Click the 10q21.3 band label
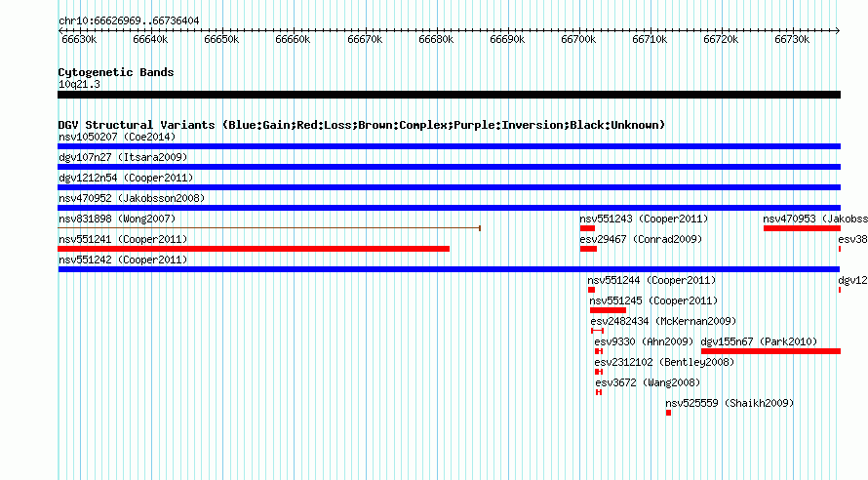This screenshot has width=868, height=480. tap(79, 84)
